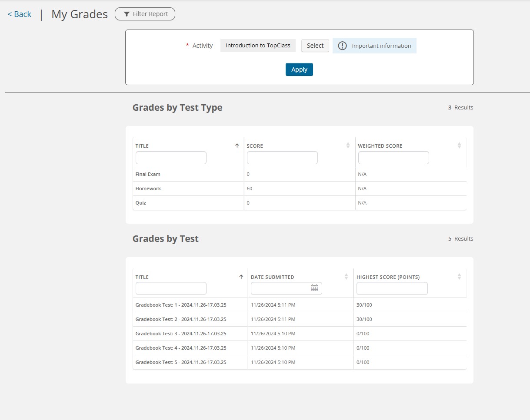
Task: Click Homework score value 60
Action: click(x=250, y=189)
